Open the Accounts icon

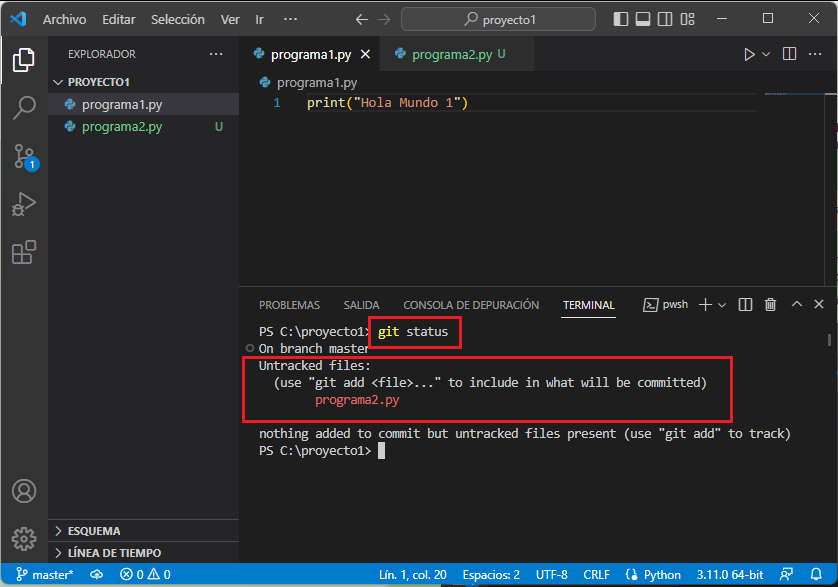24,491
